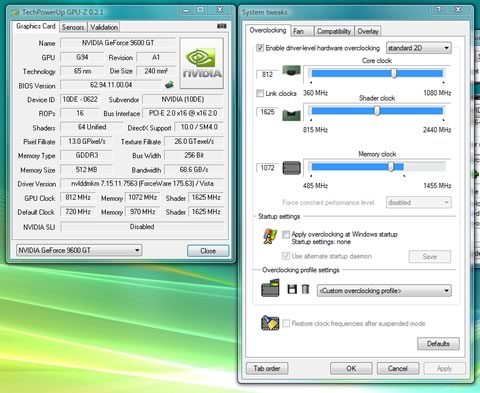Click the Memory clock slider handle
This screenshot has width=480, height=393.
click(391, 167)
